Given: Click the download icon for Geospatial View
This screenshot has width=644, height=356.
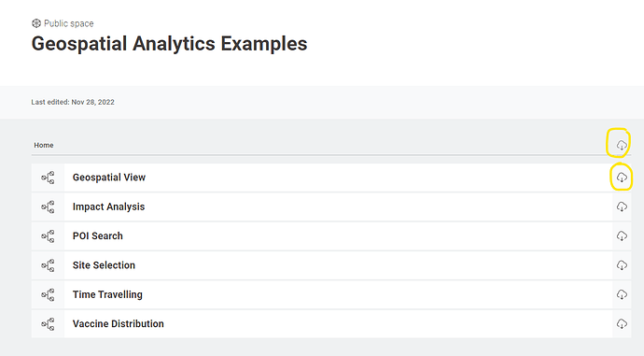Looking at the screenshot, I should point(622,178).
